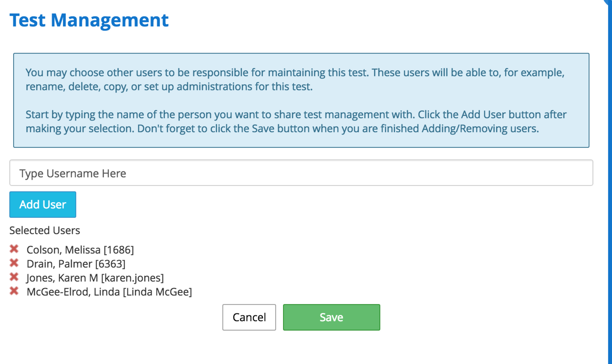The height and width of the screenshot is (364, 612).
Task: Click the "Start by typing the name" paragraph
Action: (296, 122)
